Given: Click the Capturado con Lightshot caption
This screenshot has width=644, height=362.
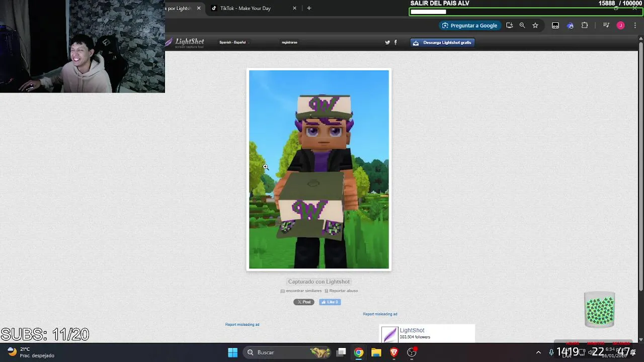Looking at the screenshot, I should [319, 282].
